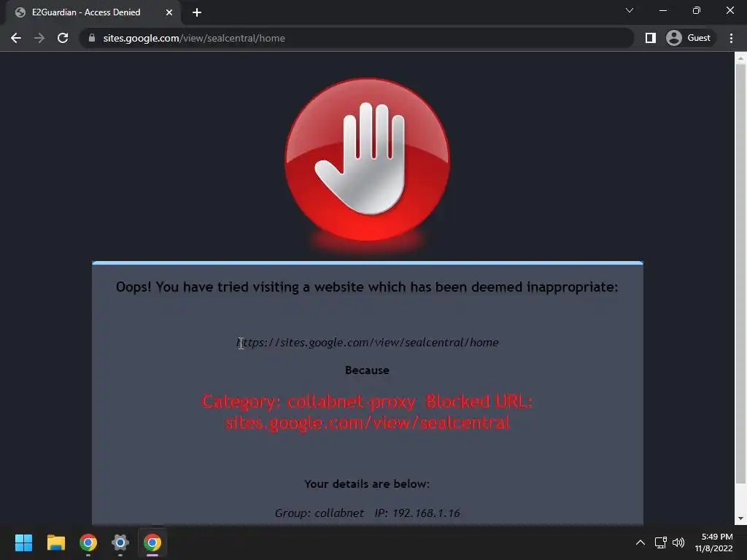The width and height of the screenshot is (747, 560).
Task: Click the page vertical scrollbar thumb
Action: point(740,274)
